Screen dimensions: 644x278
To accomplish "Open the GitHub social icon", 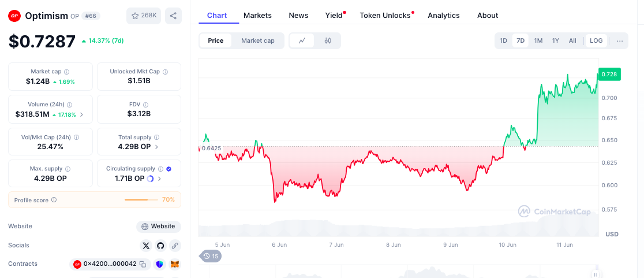I will [x=160, y=246].
